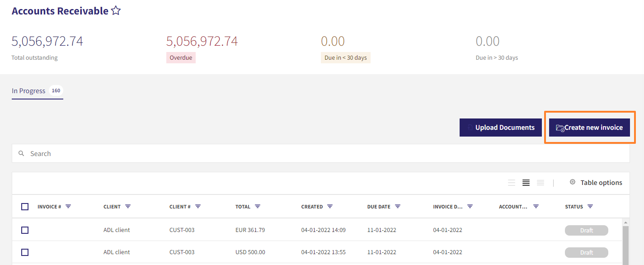Open INVOICE # column filter icon
Image resolution: width=644 pixels, height=265 pixels.
click(x=68, y=207)
